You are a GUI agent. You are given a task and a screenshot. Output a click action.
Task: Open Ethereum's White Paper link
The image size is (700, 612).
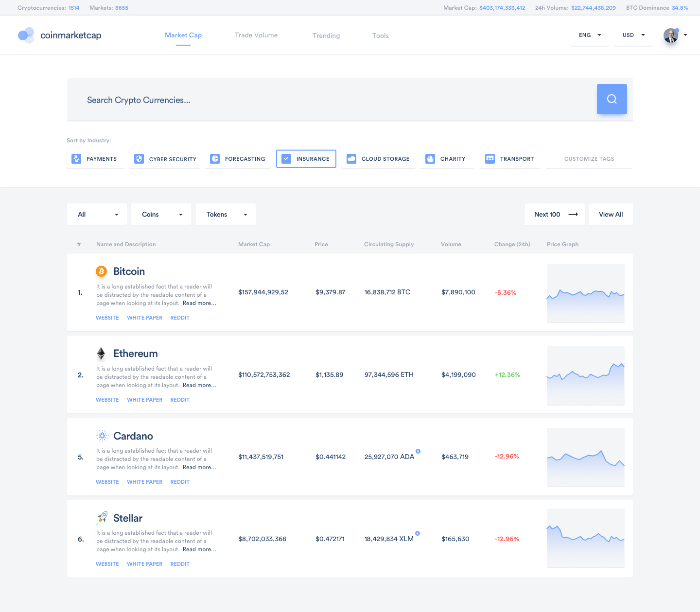coord(145,400)
